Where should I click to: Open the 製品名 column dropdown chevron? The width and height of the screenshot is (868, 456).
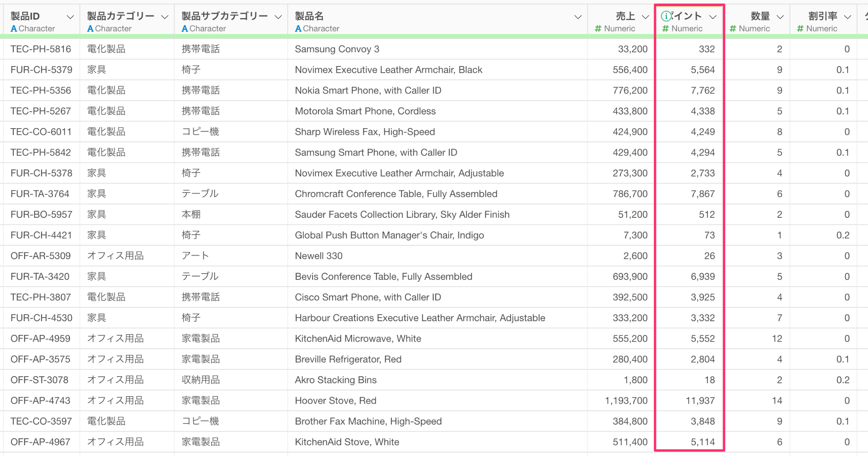click(x=578, y=17)
